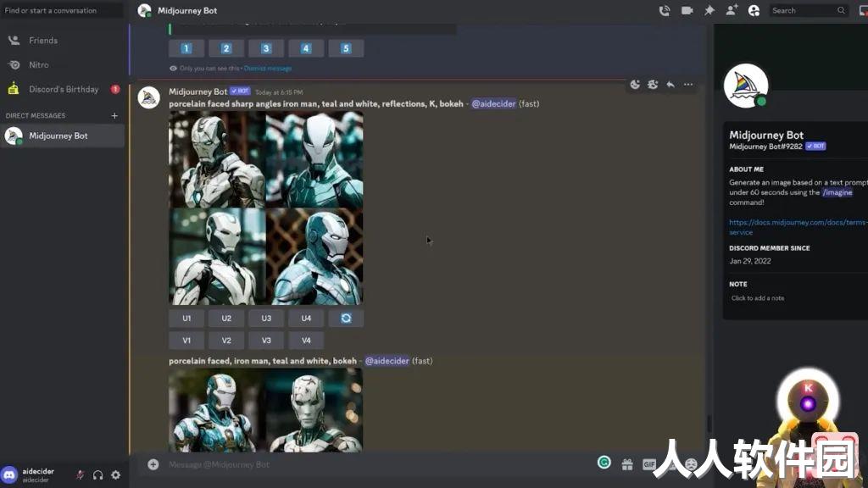Open Nitro in sidebar
The width and height of the screenshot is (868, 488).
pyautogui.click(x=63, y=64)
